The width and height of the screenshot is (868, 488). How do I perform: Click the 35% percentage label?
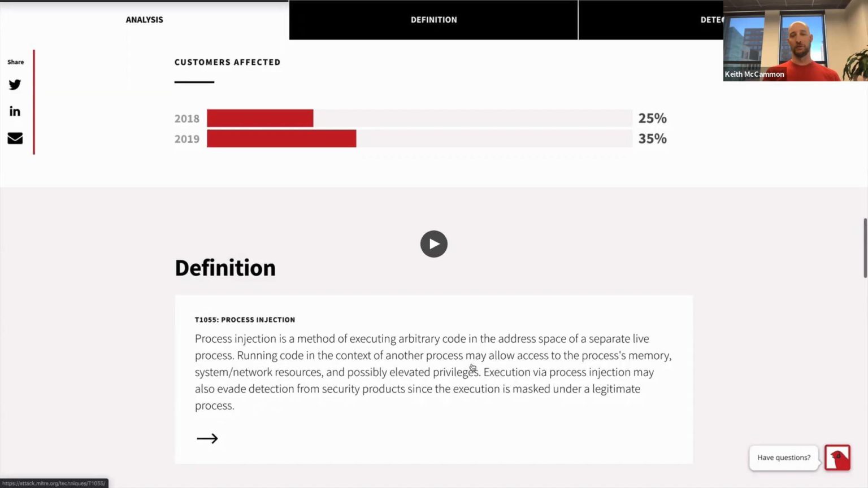[652, 138]
